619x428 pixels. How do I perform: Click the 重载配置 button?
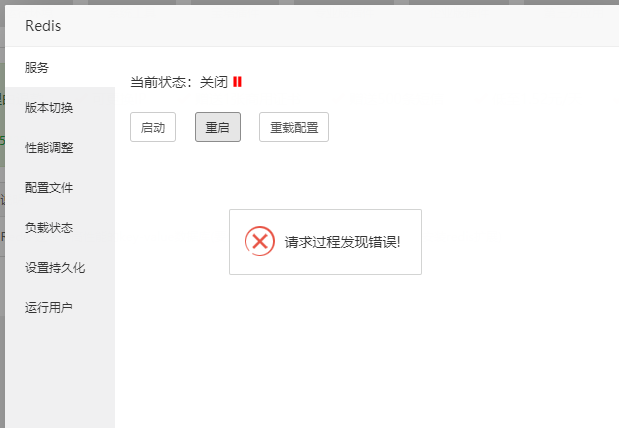[x=294, y=127]
